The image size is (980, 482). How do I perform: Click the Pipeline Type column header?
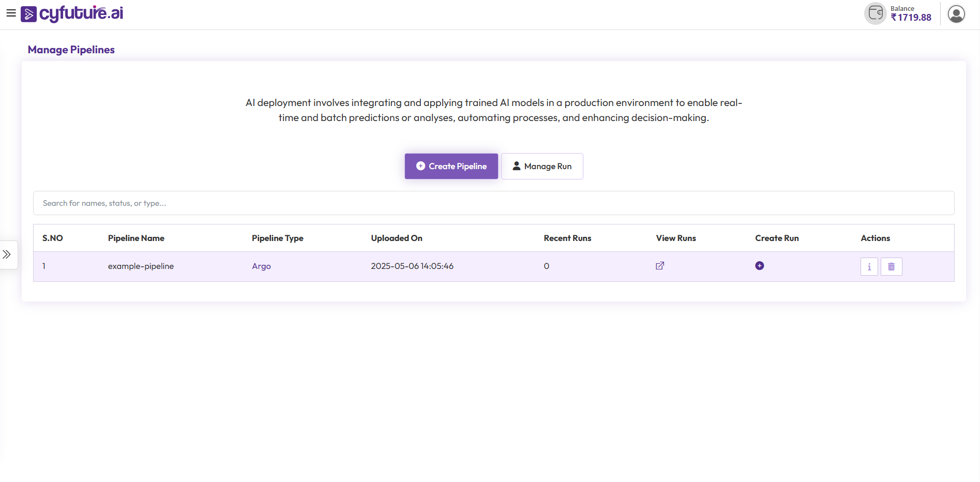[277, 238]
